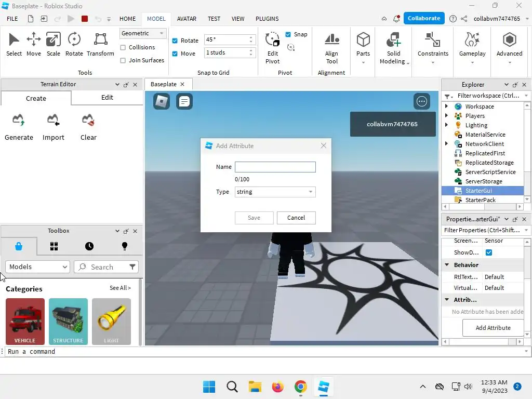Viewport: 532px width, 399px height.
Task: Open the Toolbox Creations lightbulb tab
Action: (125, 246)
